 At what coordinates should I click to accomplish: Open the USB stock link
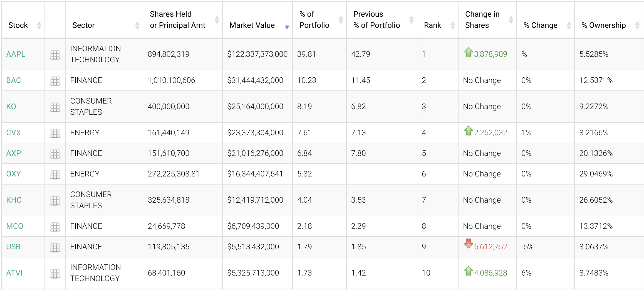tap(13, 247)
